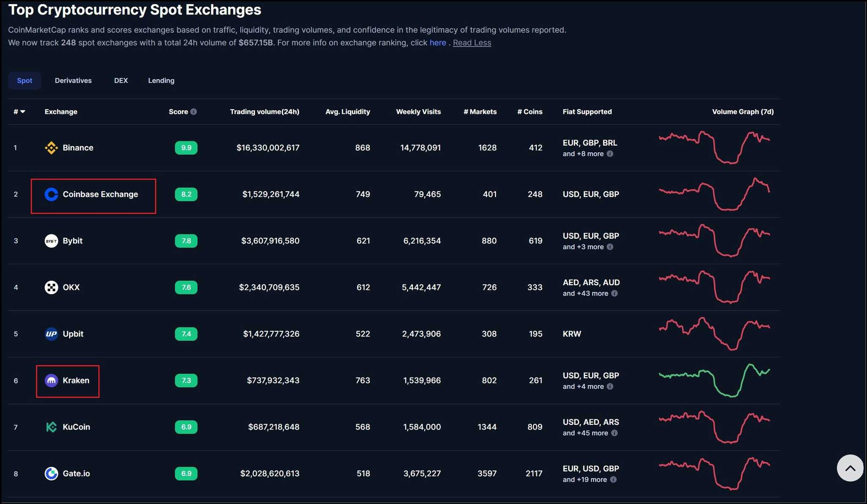This screenshot has width=867, height=504.
Task: Click Gate.io markets count 3597
Action: click(x=487, y=474)
